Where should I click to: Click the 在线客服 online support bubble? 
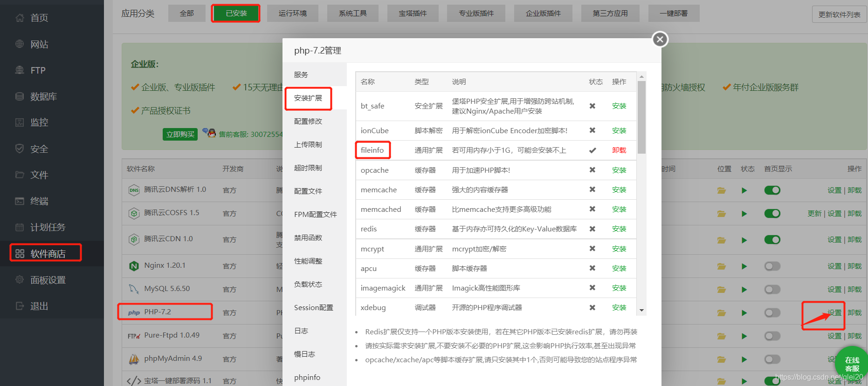pos(852,364)
